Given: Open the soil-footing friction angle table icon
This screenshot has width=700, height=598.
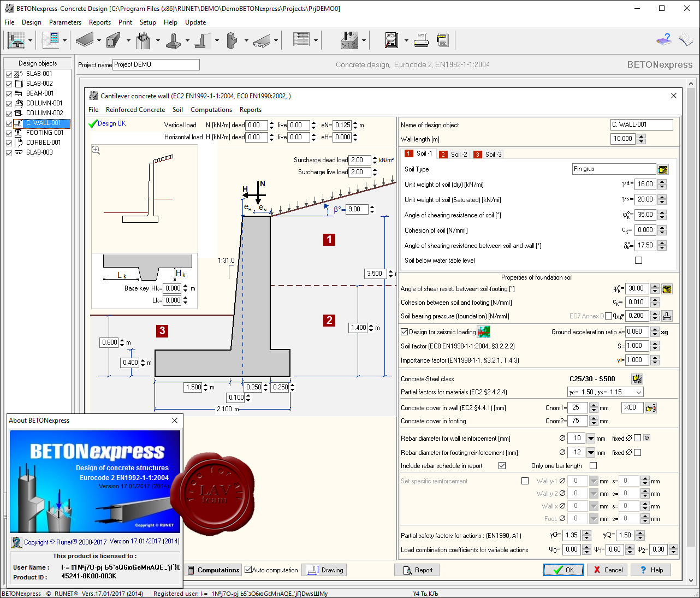Looking at the screenshot, I should (667, 289).
